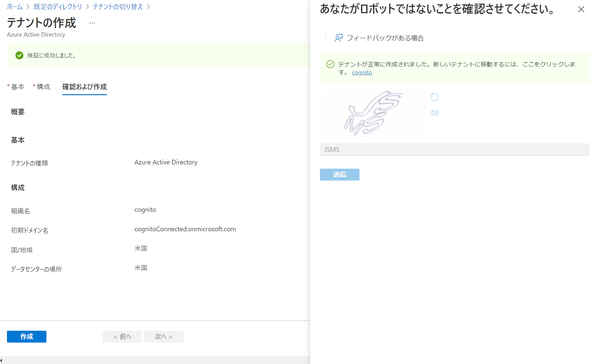Open the 既定のディレクトリ breadcrumb
Image resolution: width=602 pixels, height=364 pixels.
58,7
